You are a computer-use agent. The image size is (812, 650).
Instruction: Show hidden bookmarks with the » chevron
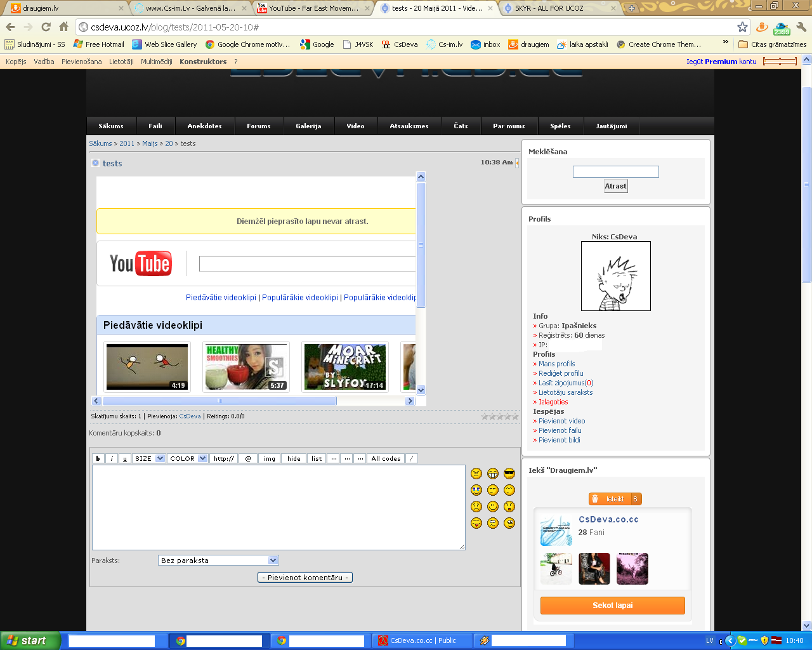coord(726,42)
